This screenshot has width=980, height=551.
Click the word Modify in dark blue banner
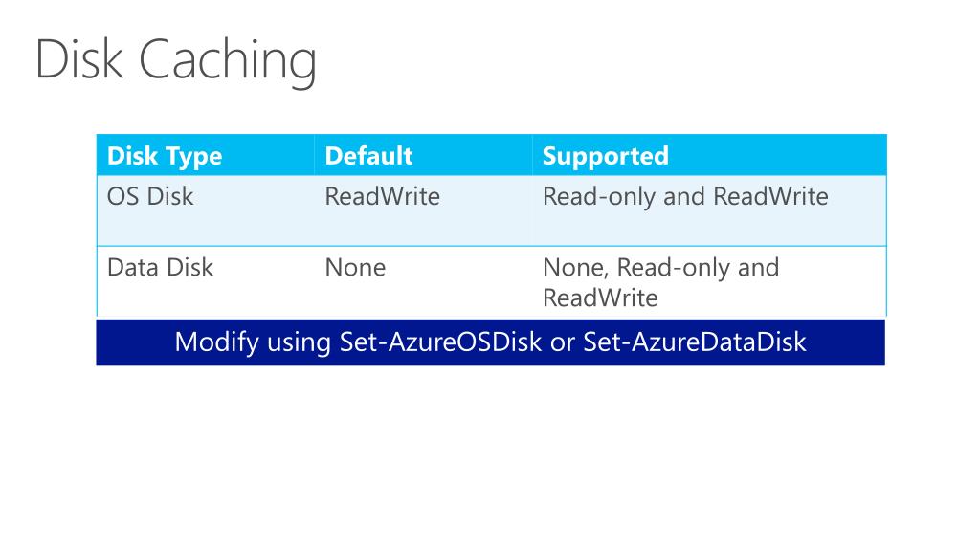pyautogui.click(x=217, y=343)
